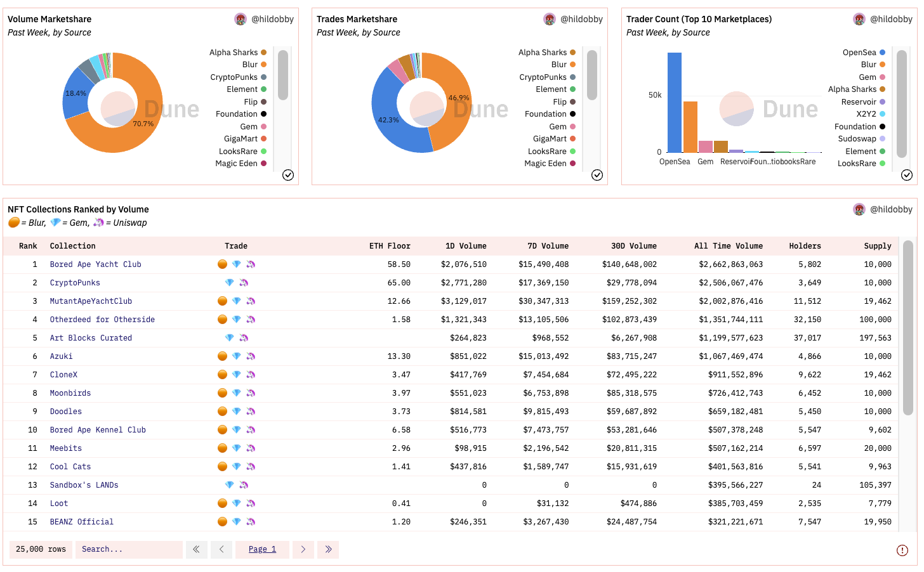Viewport: 924px width, 572px height.
Task: Toggle the checkmark control on Volume Marketshare card
Action: (x=288, y=175)
